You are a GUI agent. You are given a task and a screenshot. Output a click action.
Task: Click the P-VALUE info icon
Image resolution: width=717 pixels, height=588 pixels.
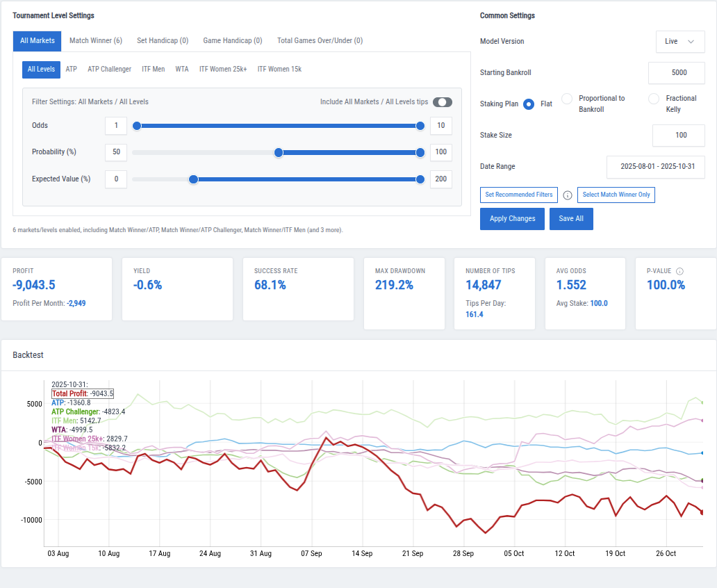point(680,271)
